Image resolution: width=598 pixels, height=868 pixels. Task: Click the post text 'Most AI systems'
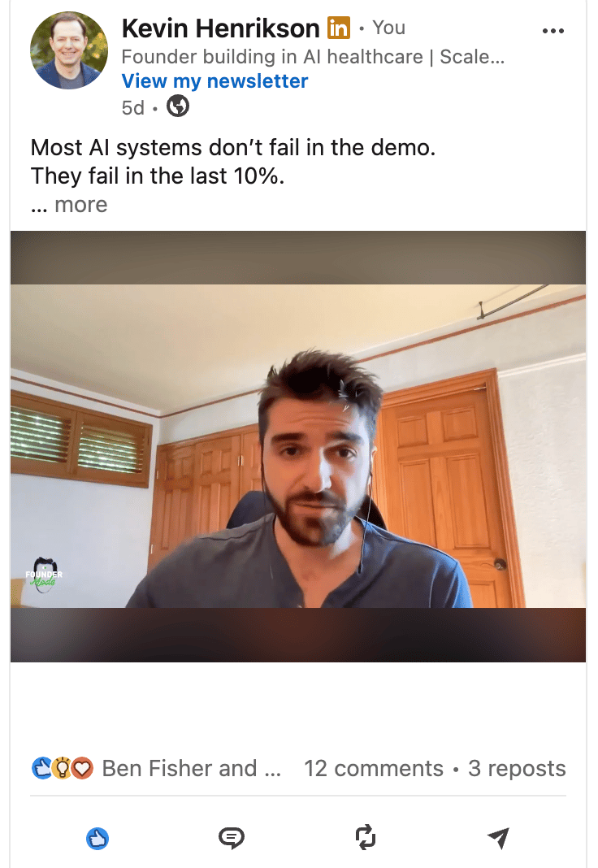click(116, 148)
